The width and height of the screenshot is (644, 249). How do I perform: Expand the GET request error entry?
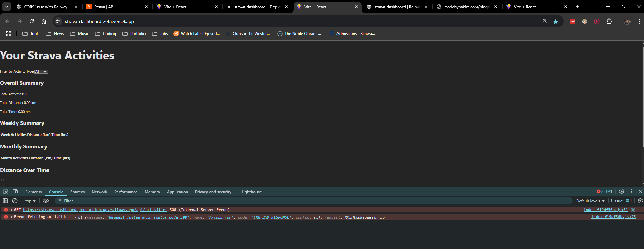pos(12,210)
